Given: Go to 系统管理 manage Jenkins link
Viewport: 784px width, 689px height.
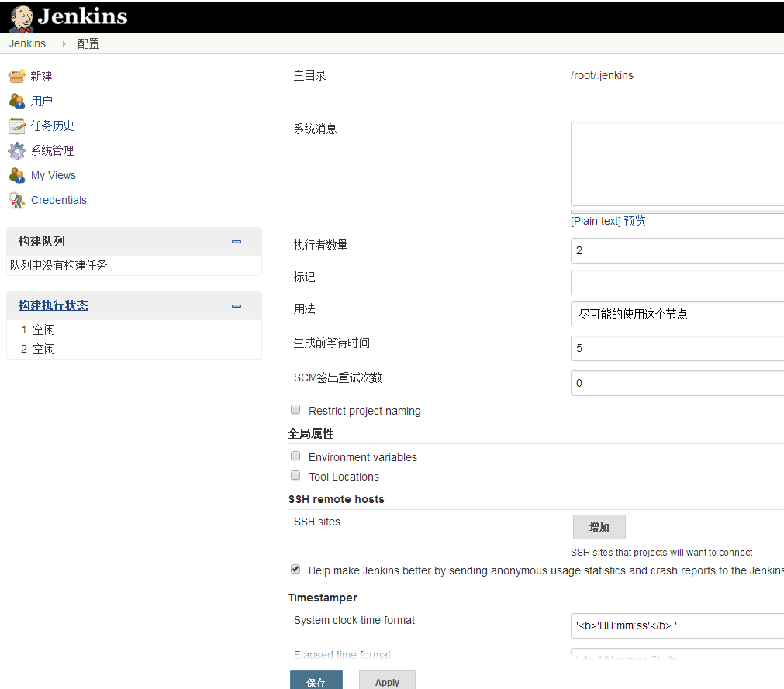Looking at the screenshot, I should (53, 150).
